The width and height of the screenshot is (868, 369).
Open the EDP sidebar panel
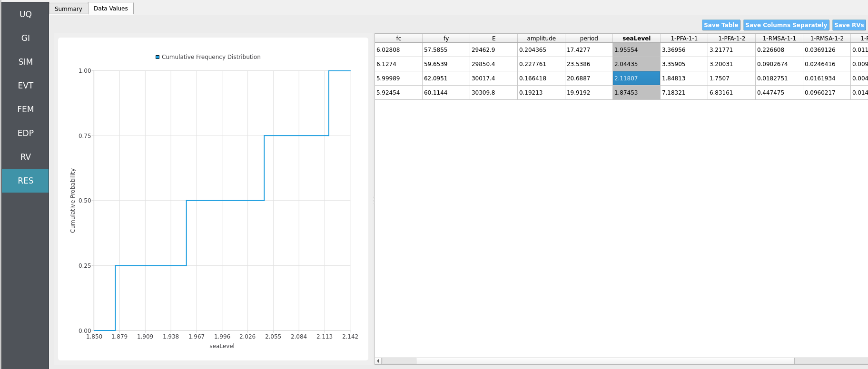pos(25,133)
